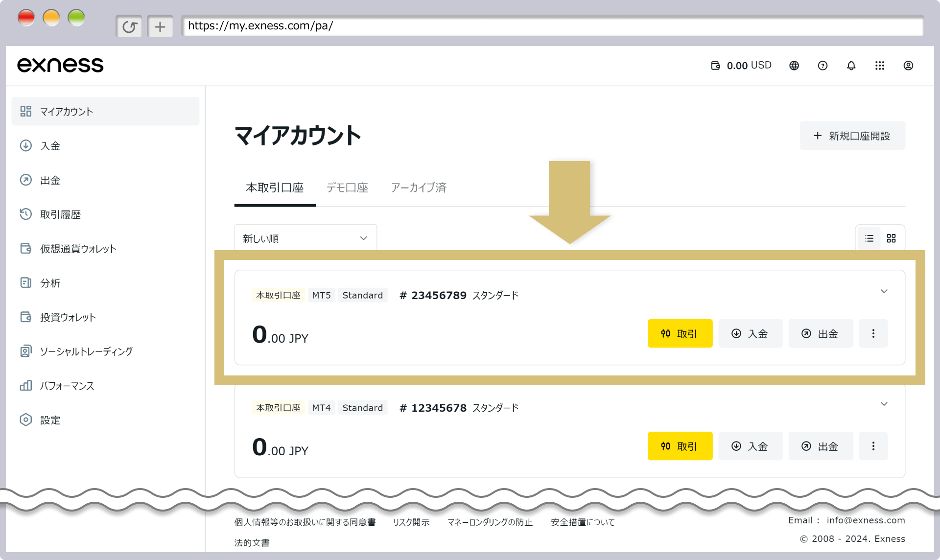Click the 新規口座開設 button
Image resolution: width=940 pixels, height=560 pixels.
[852, 136]
